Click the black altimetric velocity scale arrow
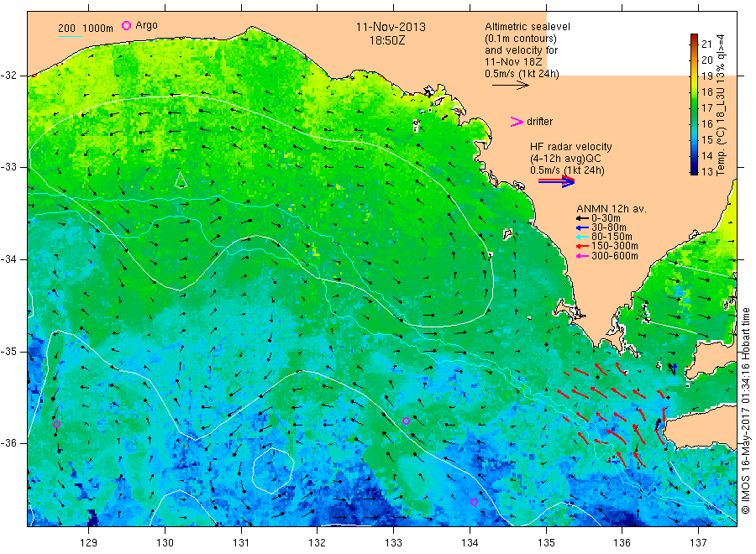 point(510,86)
